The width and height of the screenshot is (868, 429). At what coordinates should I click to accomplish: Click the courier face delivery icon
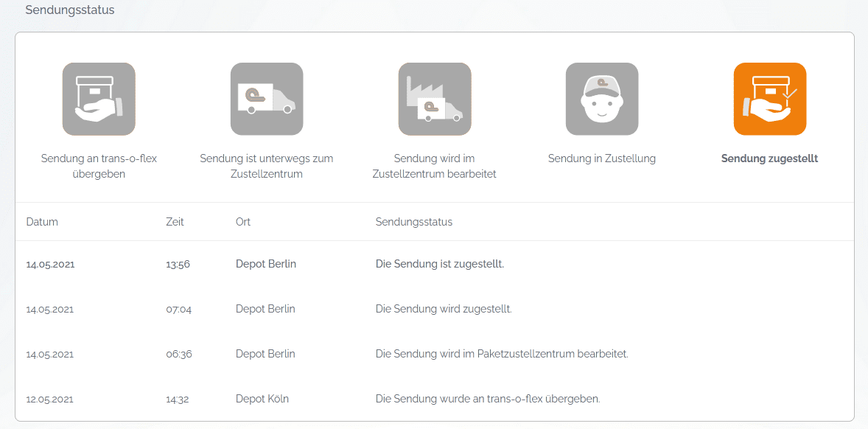point(602,99)
